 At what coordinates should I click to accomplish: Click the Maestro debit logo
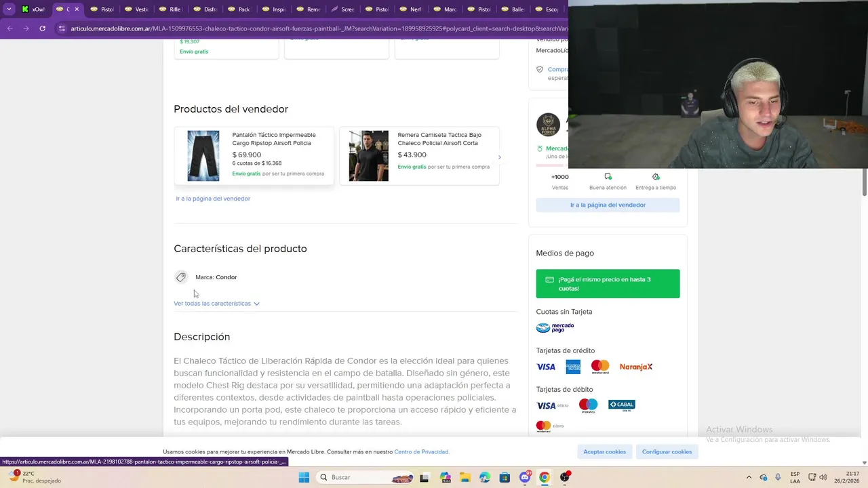point(588,405)
